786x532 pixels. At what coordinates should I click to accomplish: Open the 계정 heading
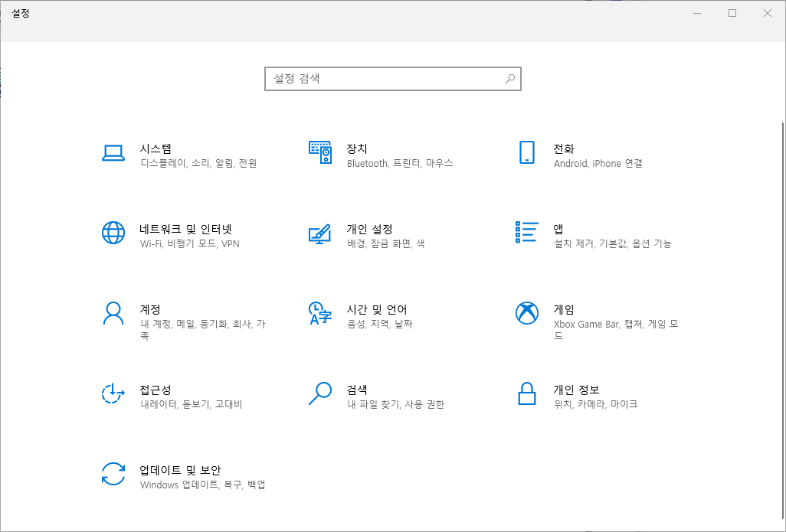click(150, 309)
